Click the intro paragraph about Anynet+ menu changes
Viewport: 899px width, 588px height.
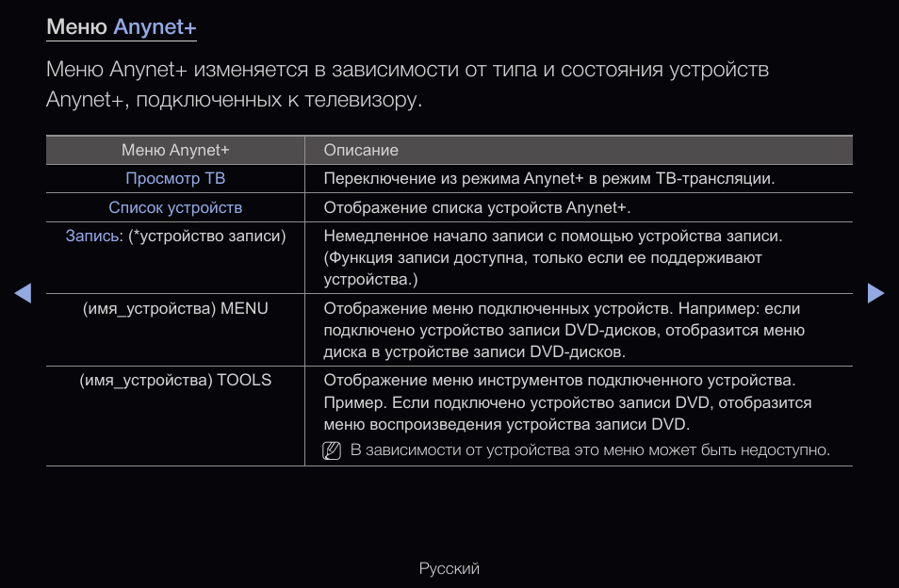coord(407,84)
